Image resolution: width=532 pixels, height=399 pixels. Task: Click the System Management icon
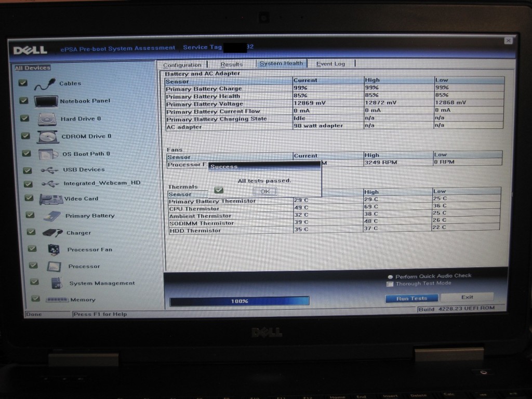56,283
